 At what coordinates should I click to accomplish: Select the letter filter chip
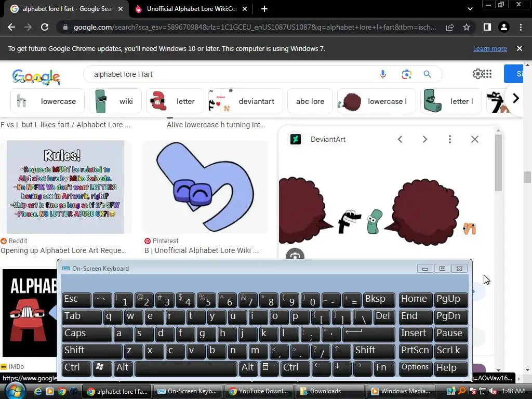pos(175,101)
